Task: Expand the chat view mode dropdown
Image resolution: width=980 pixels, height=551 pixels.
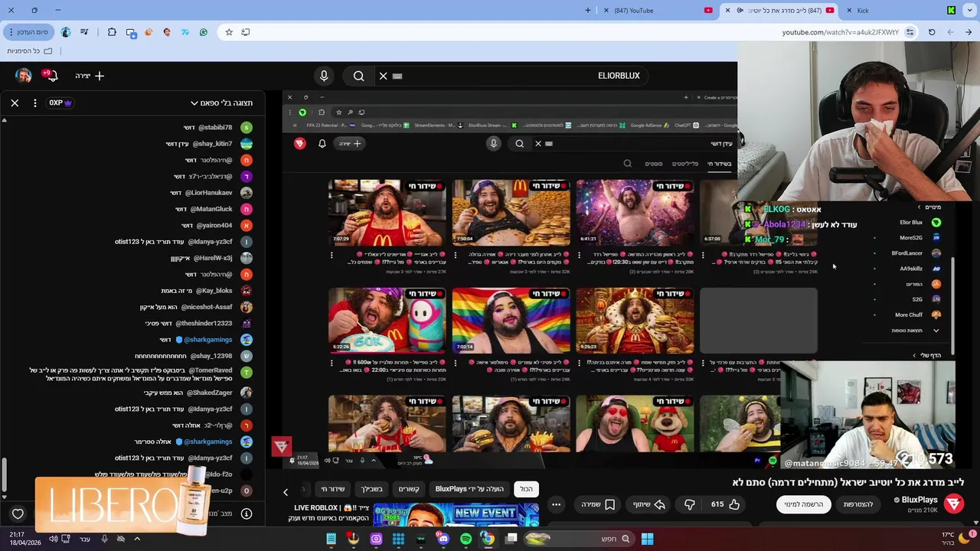Action: point(221,103)
